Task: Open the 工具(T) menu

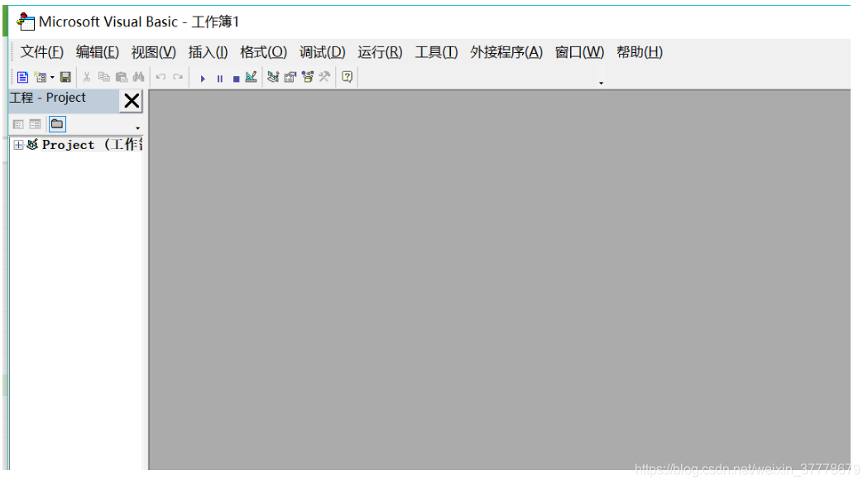Action: pyautogui.click(x=436, y=52)
